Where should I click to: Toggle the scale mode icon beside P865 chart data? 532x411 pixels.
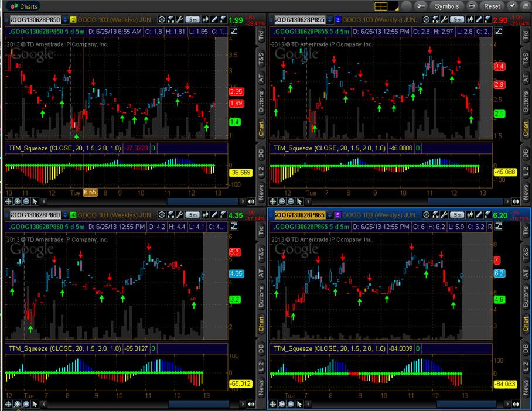pyautogui.click(x=499, y=227)
